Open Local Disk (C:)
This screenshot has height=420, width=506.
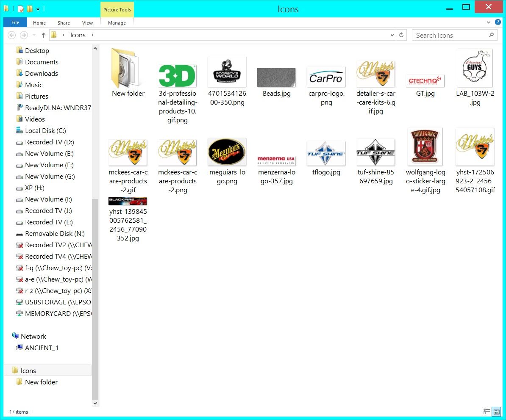pos(45,130)
